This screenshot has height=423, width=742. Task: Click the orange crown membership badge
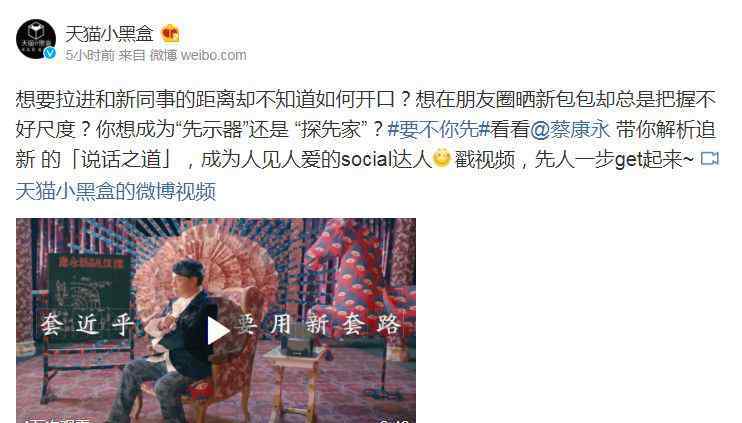(170, 34)
